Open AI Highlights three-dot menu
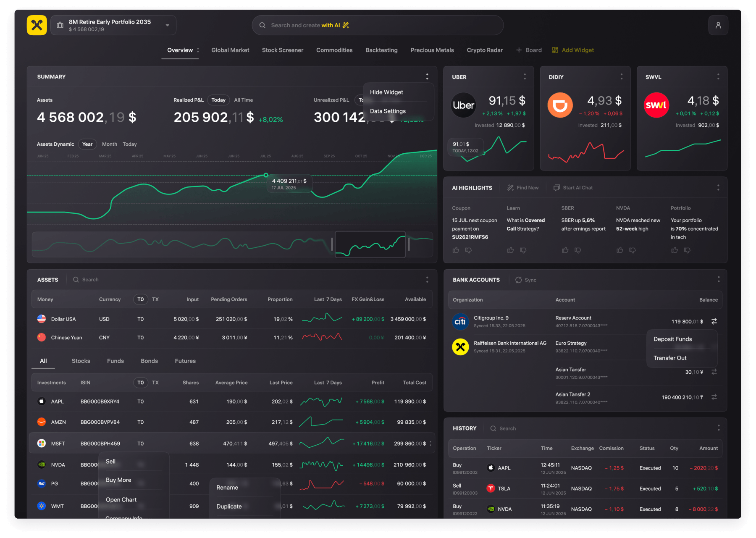The image size is (756, 538). click(x=718, y=188)
